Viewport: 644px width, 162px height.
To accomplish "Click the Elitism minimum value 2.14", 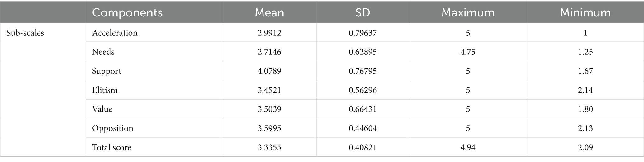I will point(585,90).
